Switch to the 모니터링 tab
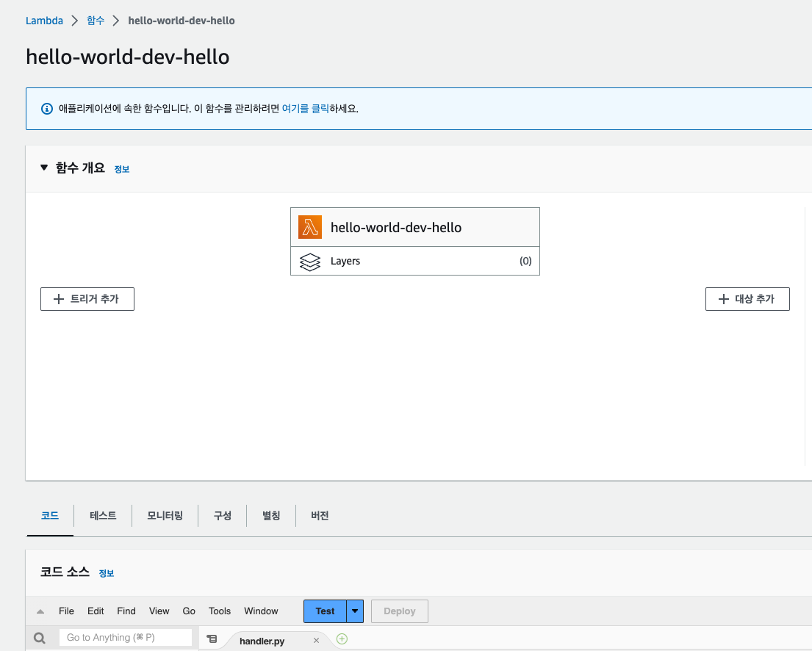Screen dimensions: 812x651 point(165,515)
